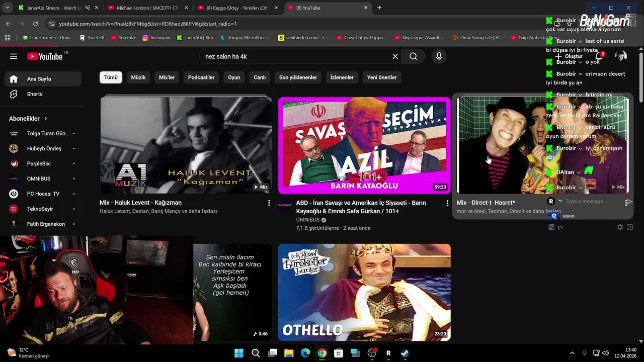This screenshot has height=362, width=644.
Task: Reload the page with the refresh icon
Action: coord(35,24)
